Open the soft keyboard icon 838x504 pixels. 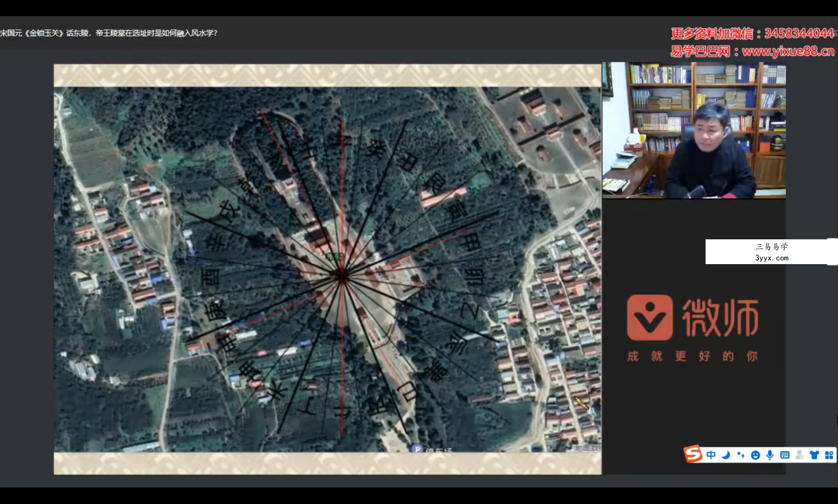(x=785, y=455)
